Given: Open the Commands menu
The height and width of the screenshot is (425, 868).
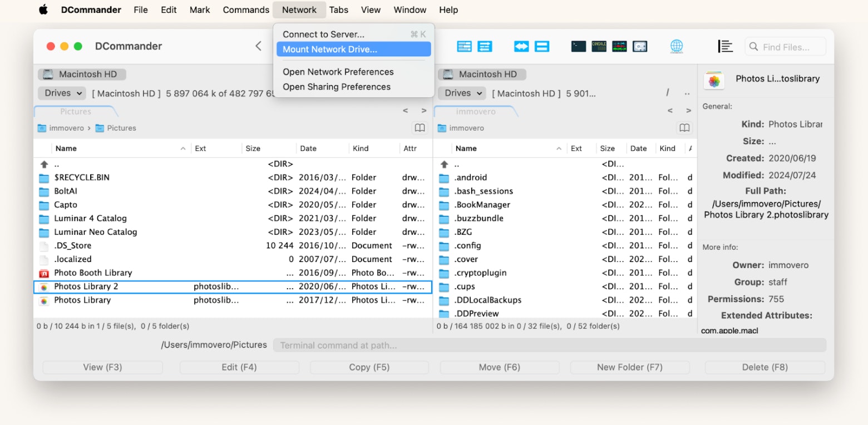Looking at the screenshot, I should click(246, 9).
